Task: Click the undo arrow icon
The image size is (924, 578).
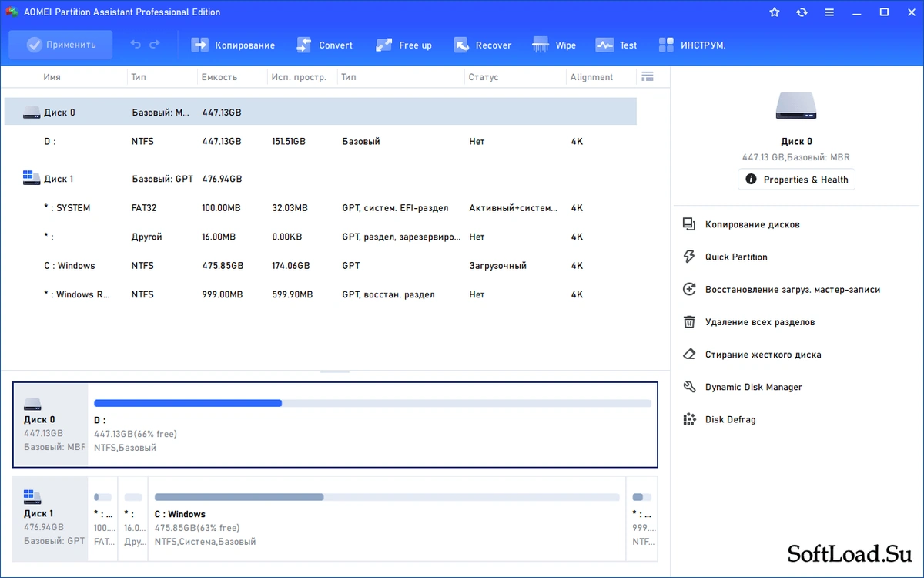Action: click(136, 45)
